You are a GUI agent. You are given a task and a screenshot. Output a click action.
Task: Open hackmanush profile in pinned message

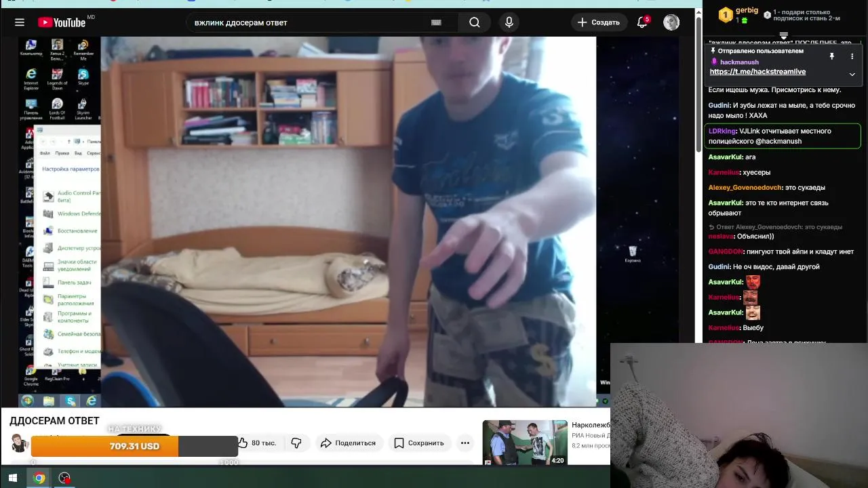pyautogui.click(x=739, y=62)
